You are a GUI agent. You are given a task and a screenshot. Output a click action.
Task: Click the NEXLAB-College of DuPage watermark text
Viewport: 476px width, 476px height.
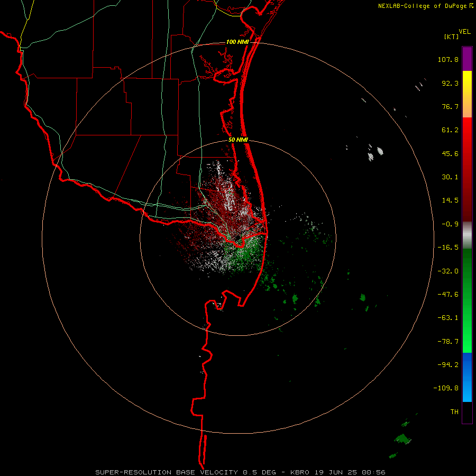(422, 6)
